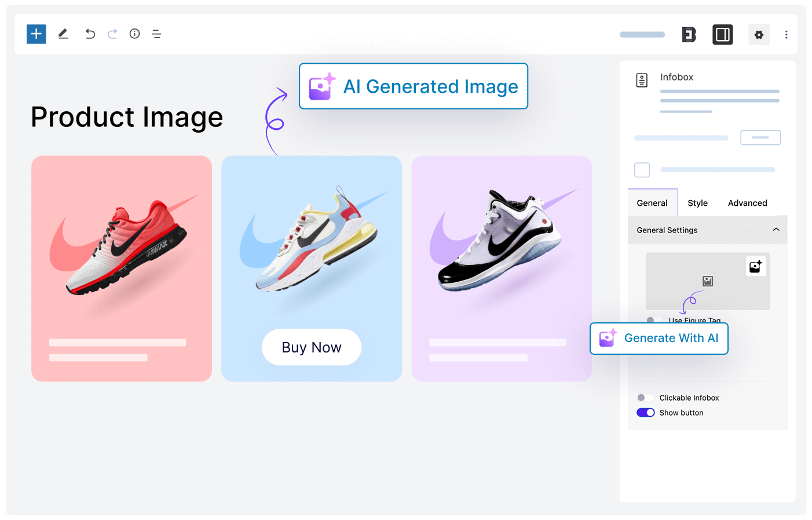
Task: Click the settings gear icon
Action: point(759,35)
